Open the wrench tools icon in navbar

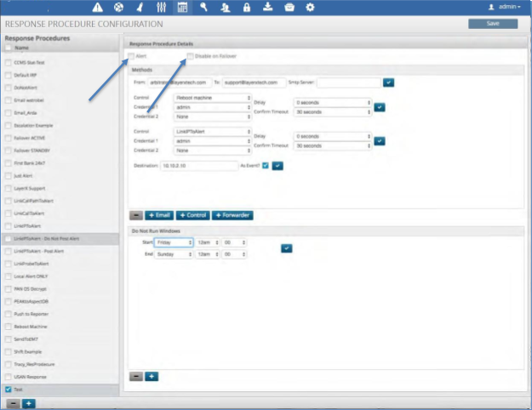click(x=203, y=7)
